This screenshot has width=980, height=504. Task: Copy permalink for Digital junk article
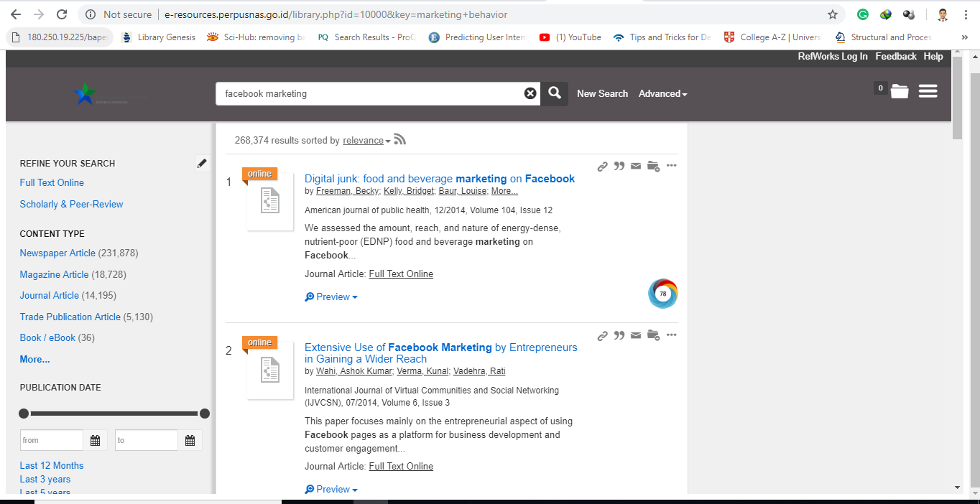point(603,167)
